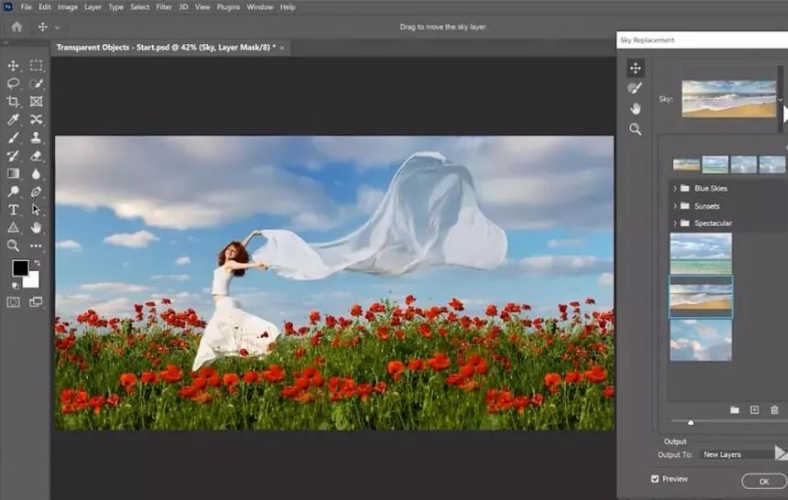Viewport: 788px width, 500px height.
Task: Select the Hand tool in main toolbar
Action: tap(36, 228)
